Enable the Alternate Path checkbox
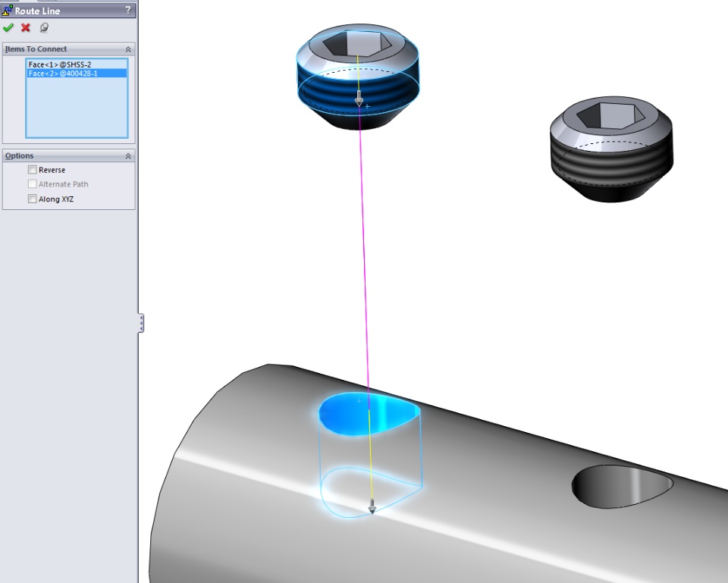The height and width of the screenshot is (583, 728). tap(32, 184)
